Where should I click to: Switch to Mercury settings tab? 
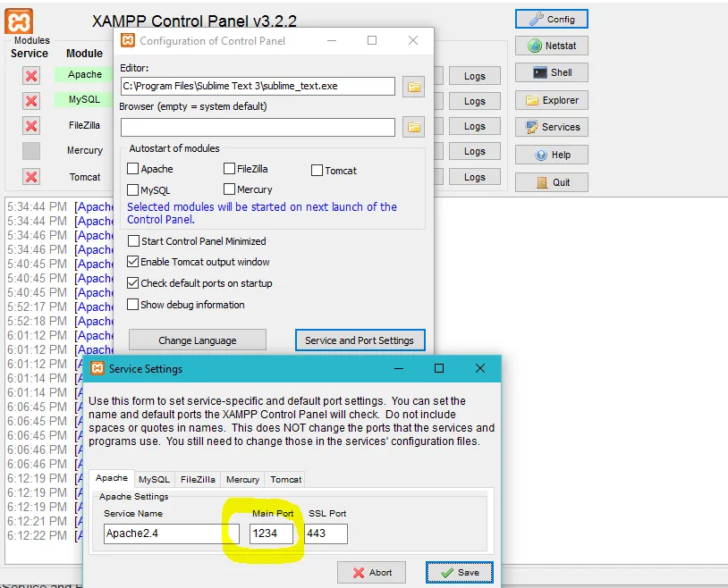[x=242, y=479]
